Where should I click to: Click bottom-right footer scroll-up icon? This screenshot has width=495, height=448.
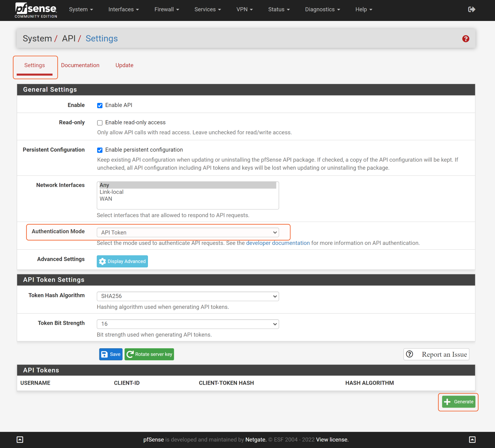coord(472,439)
